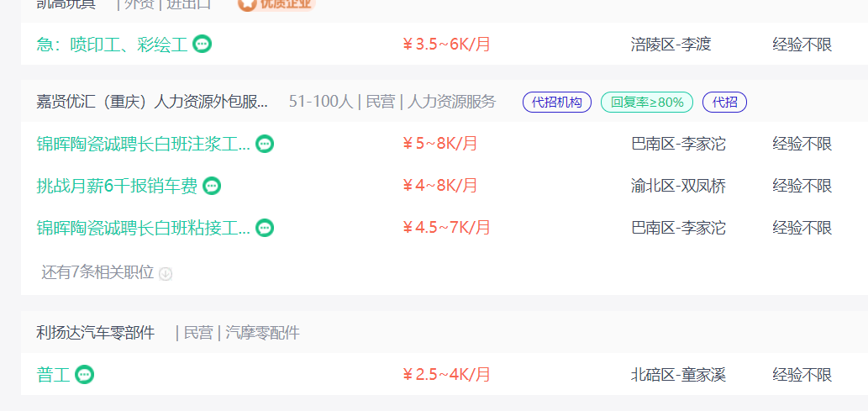This screenshot has width=868, height=411.
Task: Open job link 锦晖陶瓷诚聘长白班粘接工
Action: (144, 228)
